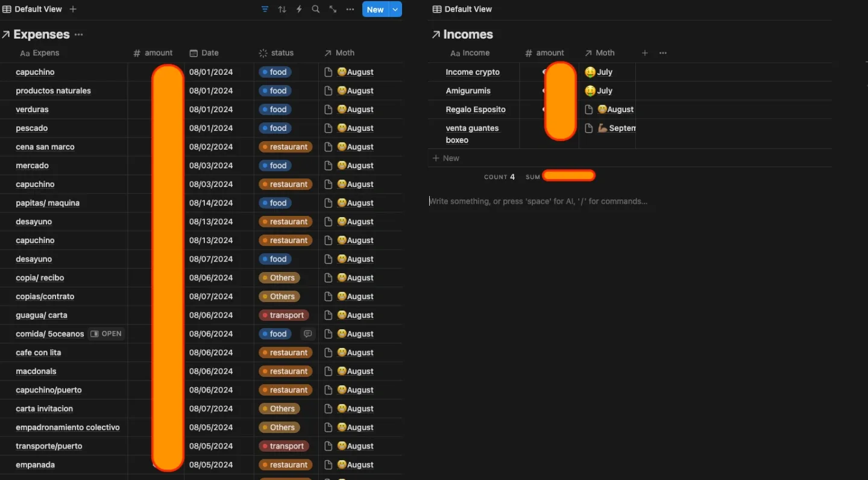
Task: Open the mercado expense entry
Action: tap(33, 166)
